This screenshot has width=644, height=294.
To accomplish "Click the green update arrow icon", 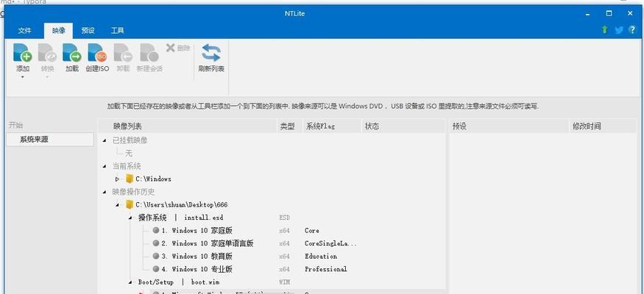I will pyautogui.click(x=604, y=30).
